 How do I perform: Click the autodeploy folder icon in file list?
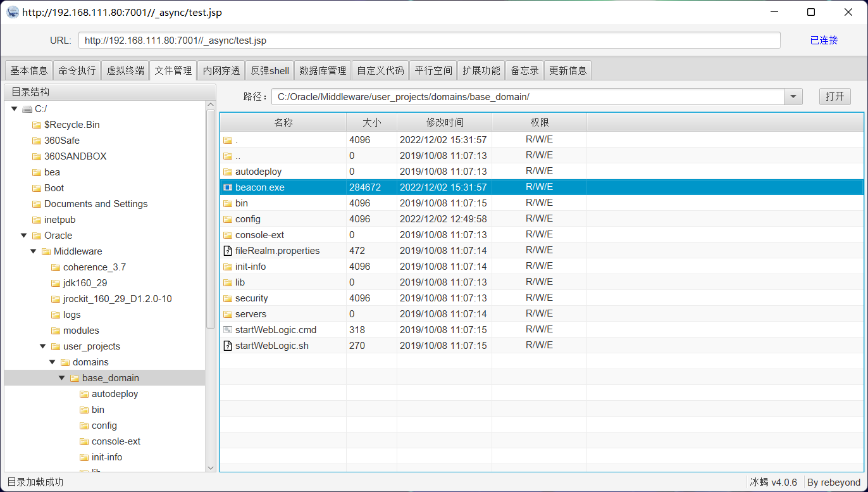tap(228, 172)
